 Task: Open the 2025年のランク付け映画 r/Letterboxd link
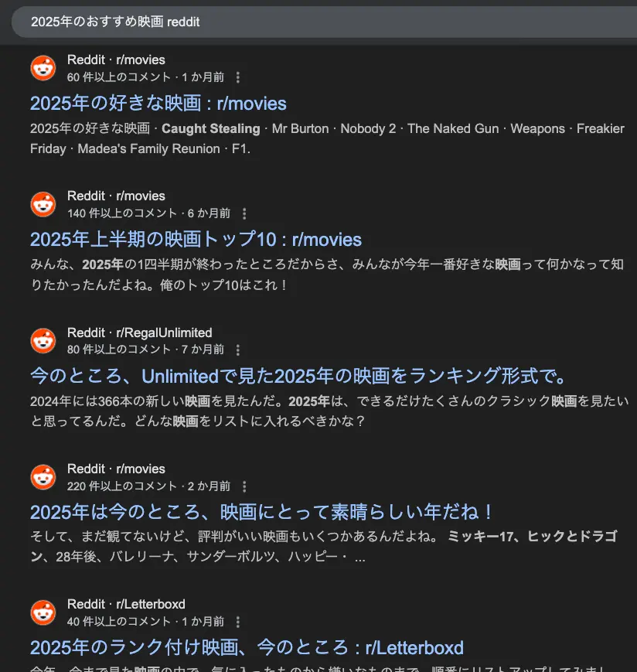247,647
